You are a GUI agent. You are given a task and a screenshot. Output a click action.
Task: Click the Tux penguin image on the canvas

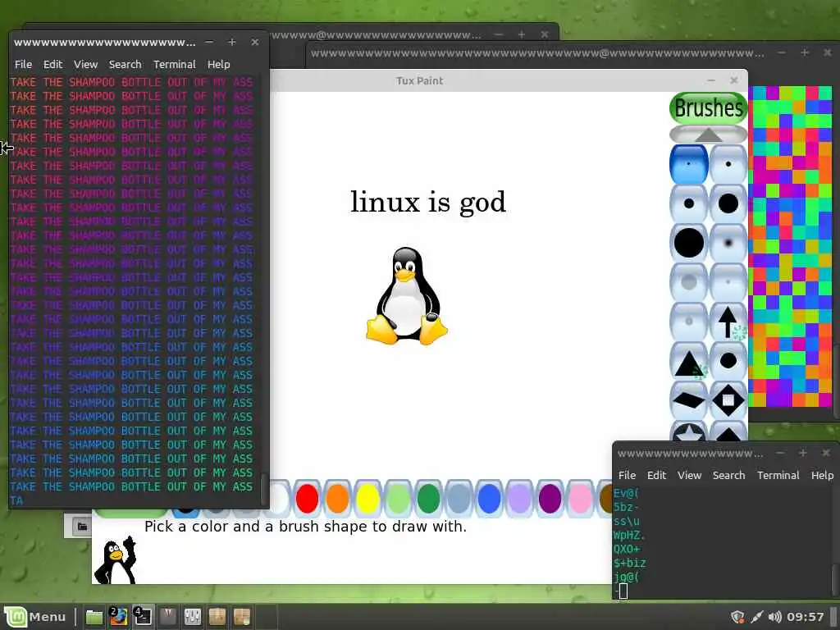[x=407, y=295]
